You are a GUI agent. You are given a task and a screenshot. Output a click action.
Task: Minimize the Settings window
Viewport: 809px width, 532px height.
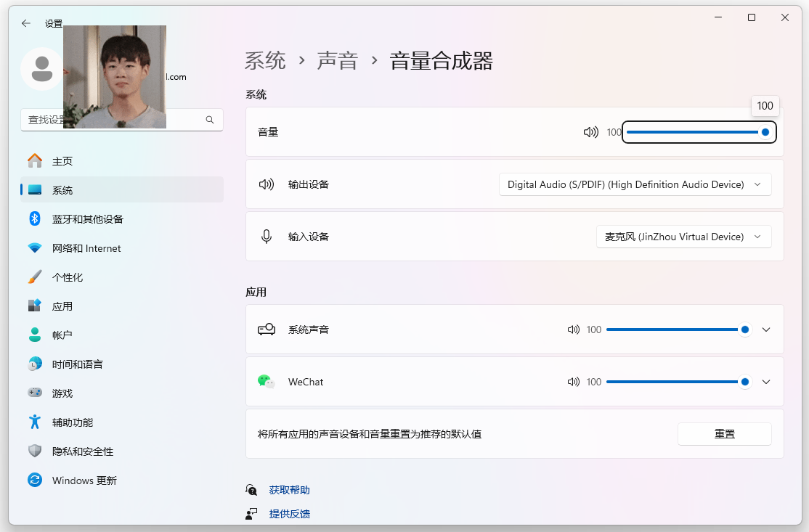(718, 17)
